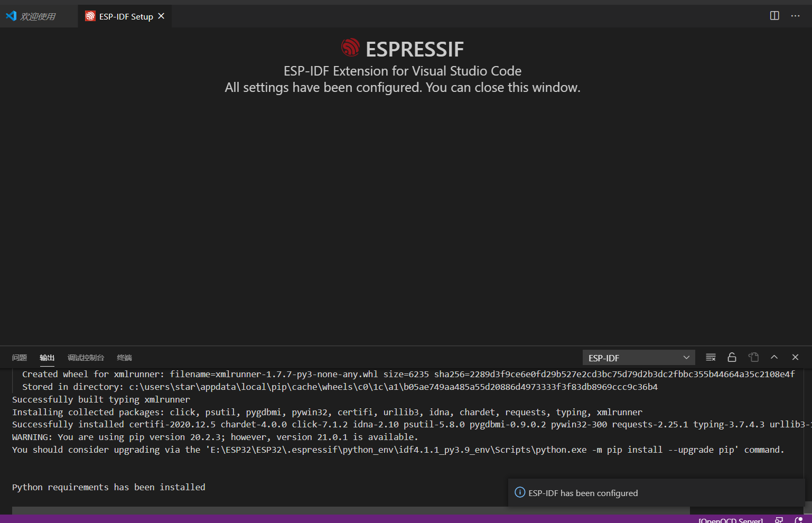The height and width of the screenshot is (523, 812).
Task: Maximize the panel with the chevron icon
Action: [x=774, y=357]
